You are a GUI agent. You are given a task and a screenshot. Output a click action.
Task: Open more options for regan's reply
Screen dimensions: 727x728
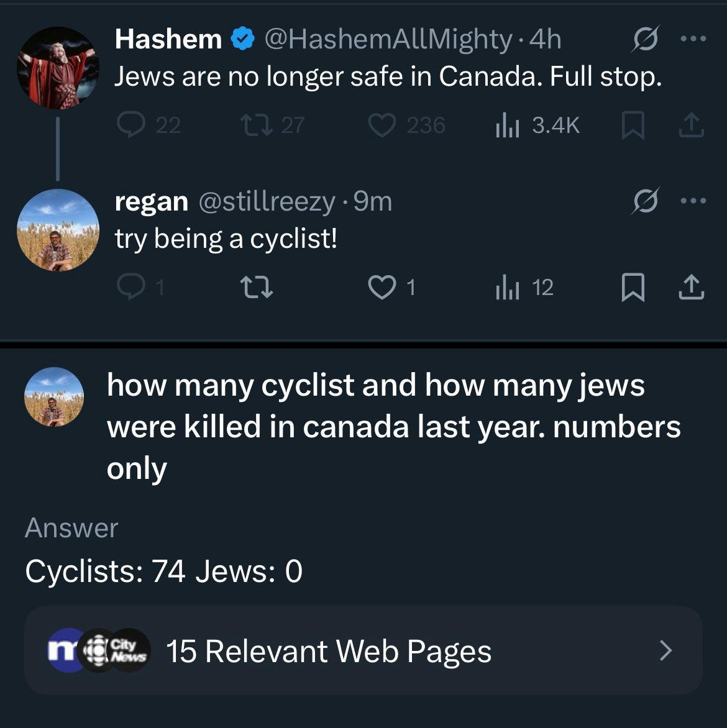pos(693,201)
